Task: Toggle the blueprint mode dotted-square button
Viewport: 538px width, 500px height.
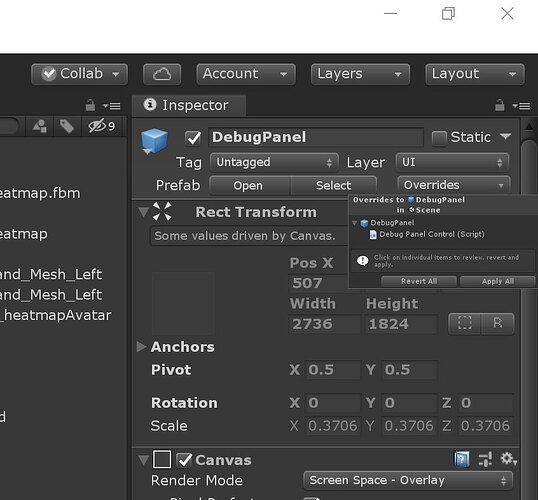Action: pos(465,323)
